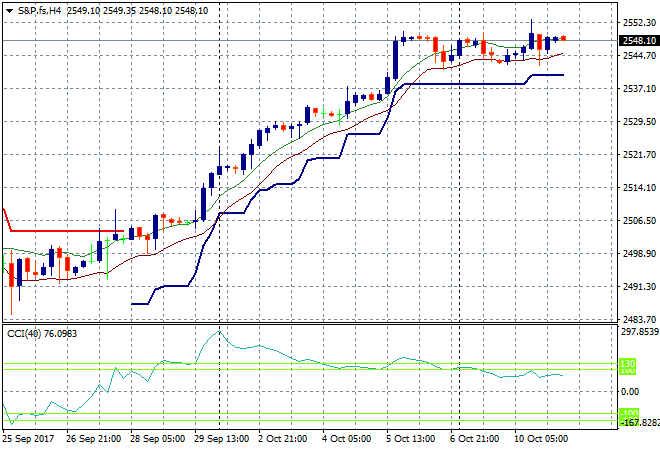Select the 2514.10 price axis label
The height and width of the screenshot is (450, 660).
coord(637,188)
